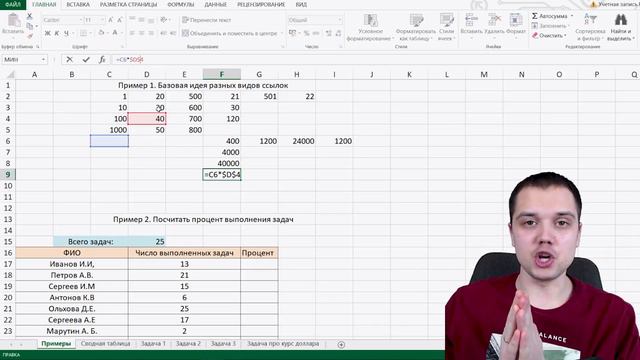Viewport: 640px width, 360px height.
Task: Toggle 'Объединить и поместить в центре' merge
Action: 229,33
